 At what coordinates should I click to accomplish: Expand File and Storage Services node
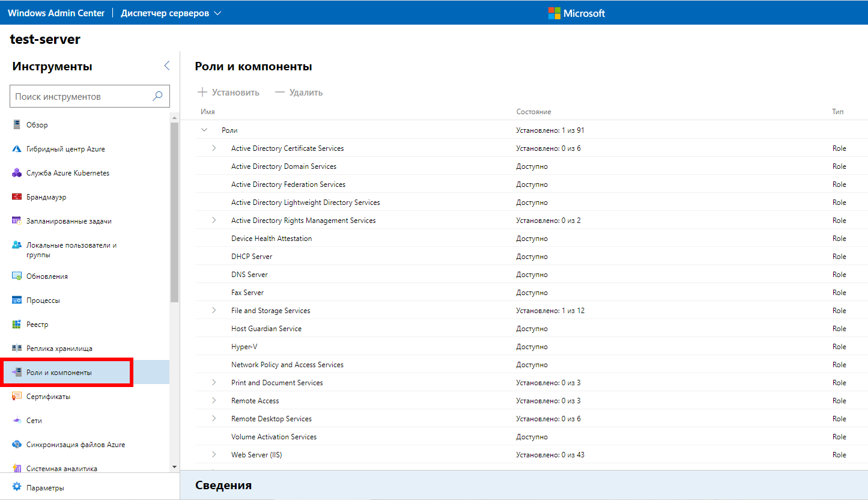coord(214,311)
